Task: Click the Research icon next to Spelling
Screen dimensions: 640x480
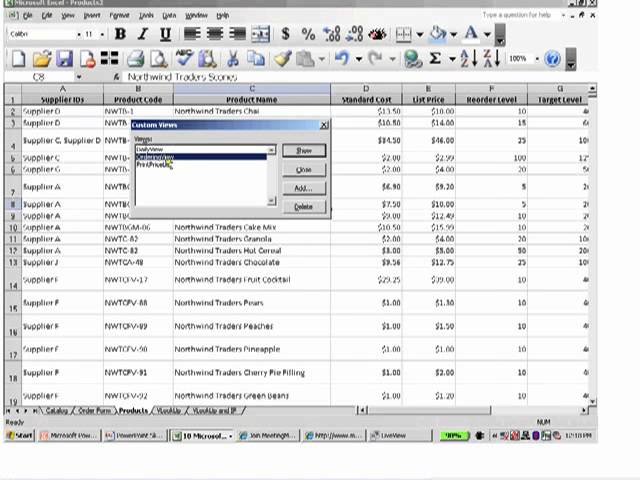Action: 207,59
